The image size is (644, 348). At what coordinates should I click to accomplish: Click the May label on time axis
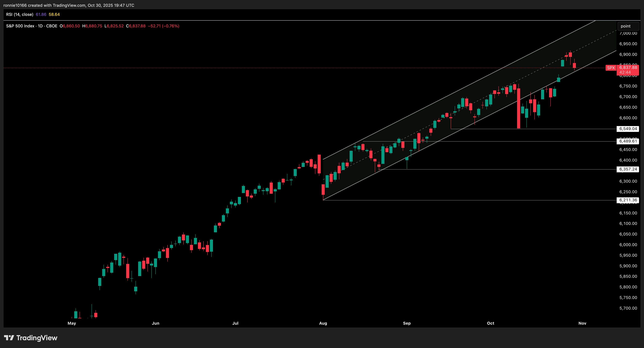tap(72, 323)
